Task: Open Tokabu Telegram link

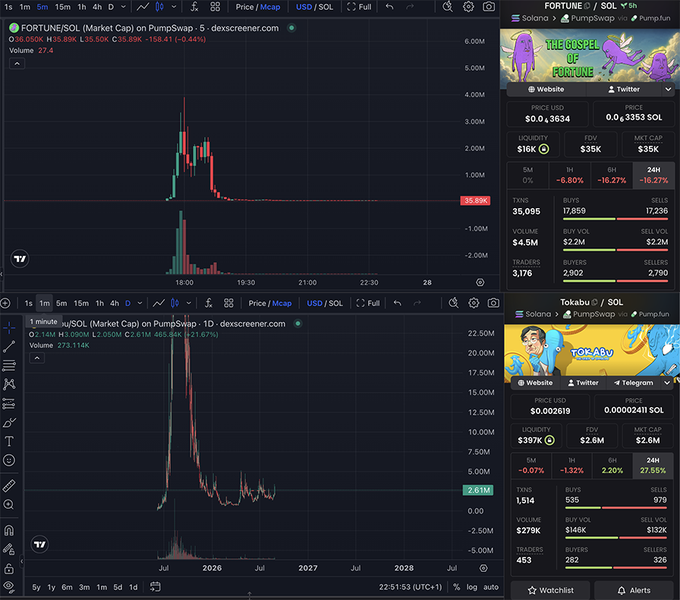Action: point(633,383)
